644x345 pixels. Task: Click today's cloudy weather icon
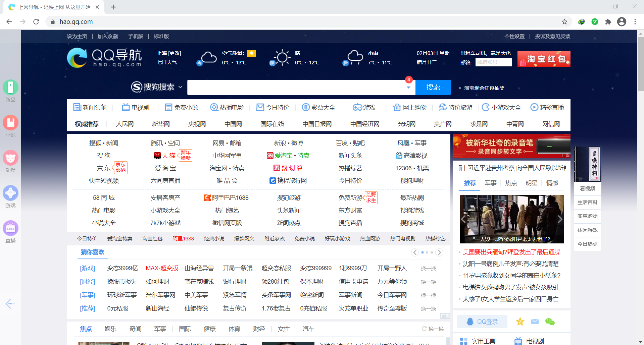point(207,58)
